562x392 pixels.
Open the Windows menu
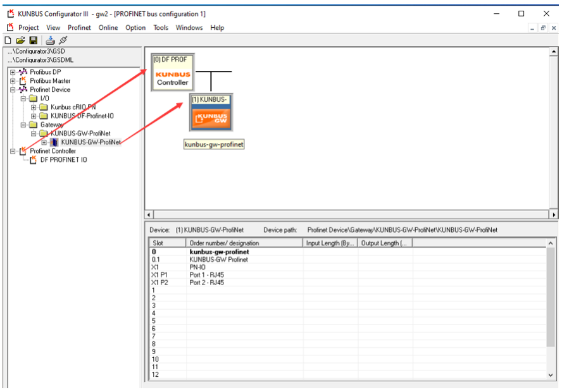189,28
